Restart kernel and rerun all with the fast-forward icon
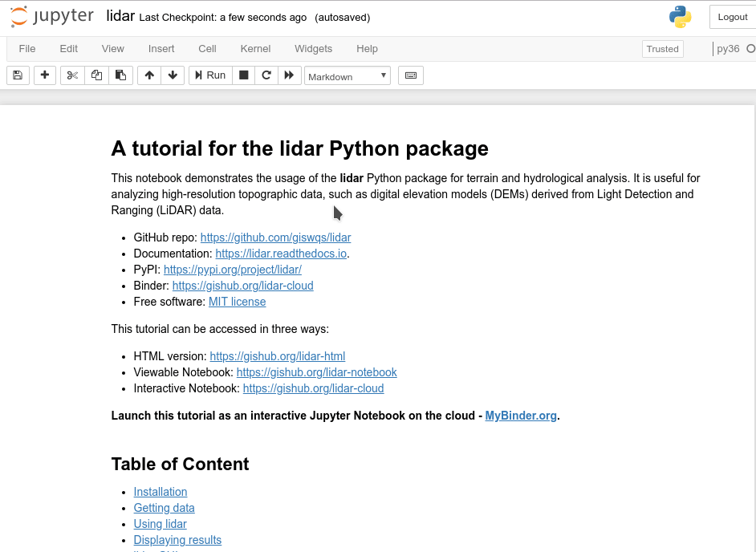Viewport: 756px width, 552px height. 289,75
